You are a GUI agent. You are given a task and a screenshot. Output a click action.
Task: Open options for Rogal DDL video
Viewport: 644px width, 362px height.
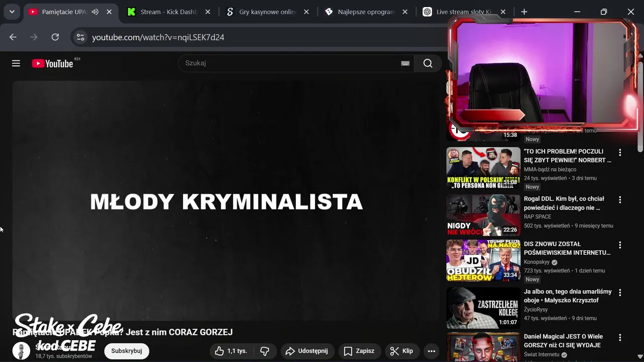coord(620,200)
